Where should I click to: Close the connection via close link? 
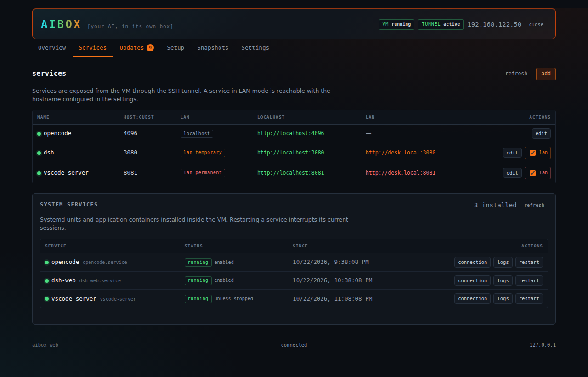pyautogui.click(x=536, y=24)
